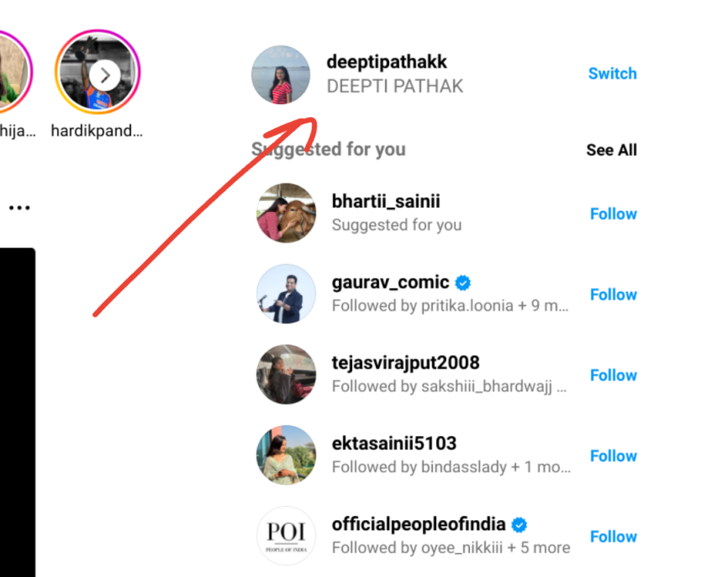Click the next-story arrow on the story

point(105,75)
